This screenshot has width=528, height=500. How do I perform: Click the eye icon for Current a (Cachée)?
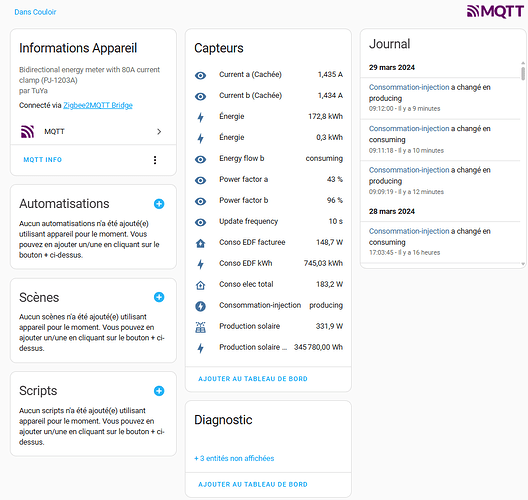(x=200, y=75)
